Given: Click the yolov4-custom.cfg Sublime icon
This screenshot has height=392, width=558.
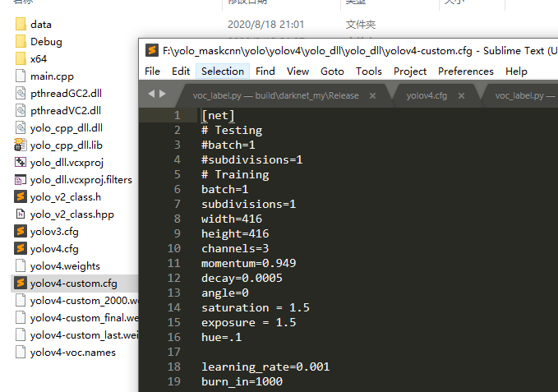Looking at the screenshot, I should 21,284.
